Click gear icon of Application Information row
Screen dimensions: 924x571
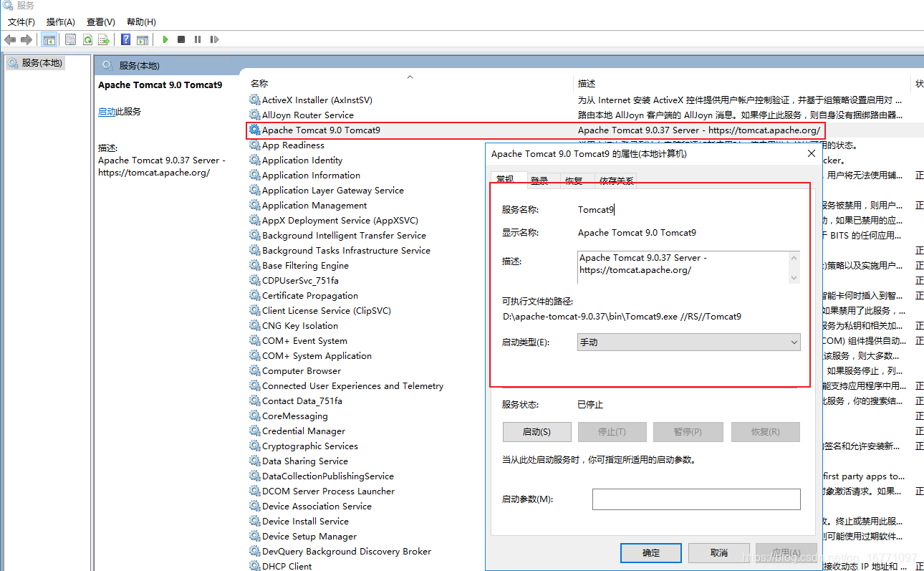point(255,175)
